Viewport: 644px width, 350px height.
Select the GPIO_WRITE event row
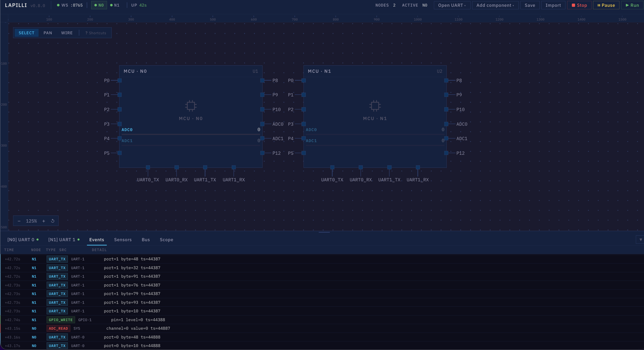(x=322, y=320)
